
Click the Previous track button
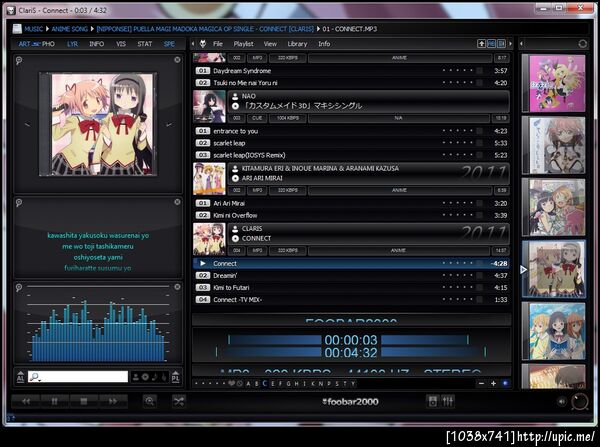(x=26, y=401)
